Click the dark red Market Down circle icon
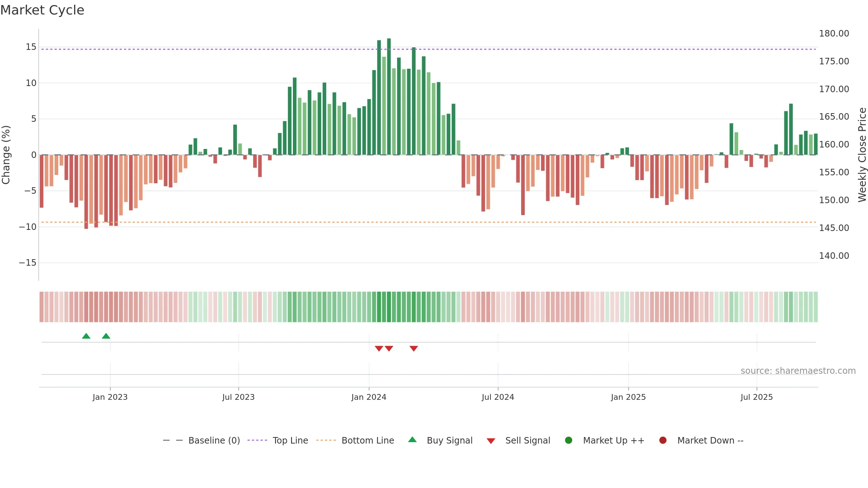 click(x=663, y=440)
